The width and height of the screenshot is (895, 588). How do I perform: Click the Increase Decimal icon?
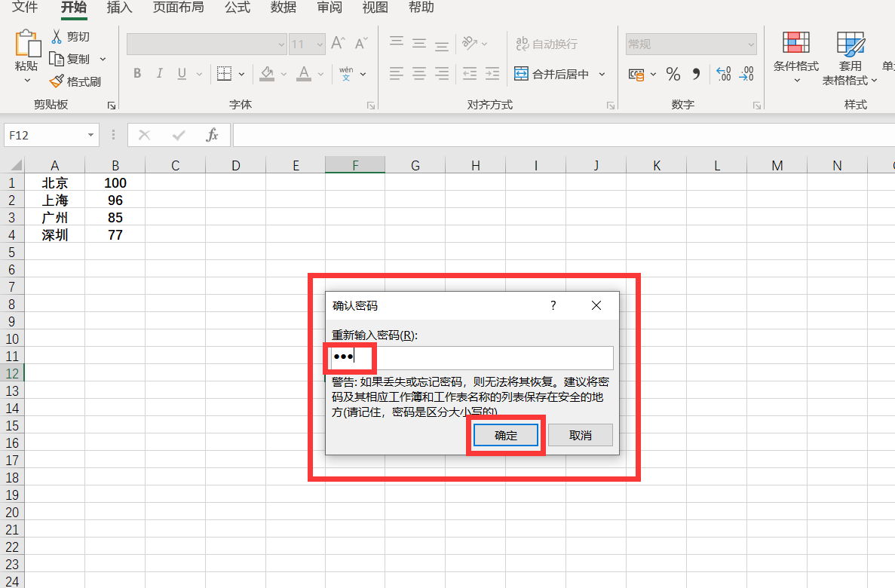[724, 74]
